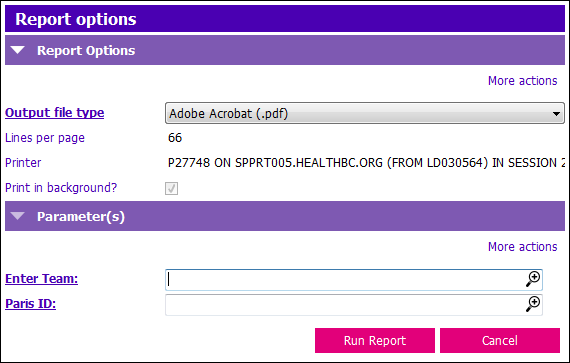This screenshot has width=570, height=363.
Task: Open the Adobe Acrobat (.pdf) file type dropdown
Action: click(x=365, y=113)
